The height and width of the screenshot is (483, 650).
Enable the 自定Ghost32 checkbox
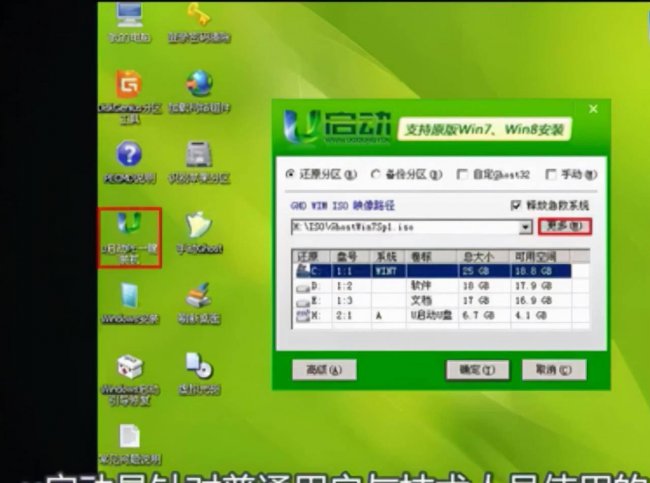[461, 175]
